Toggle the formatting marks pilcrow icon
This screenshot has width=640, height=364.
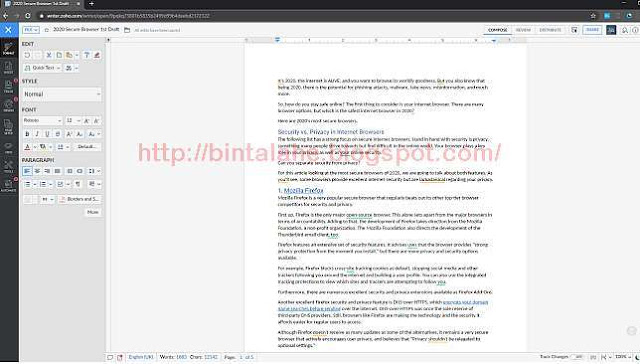[x=78, y=184]
